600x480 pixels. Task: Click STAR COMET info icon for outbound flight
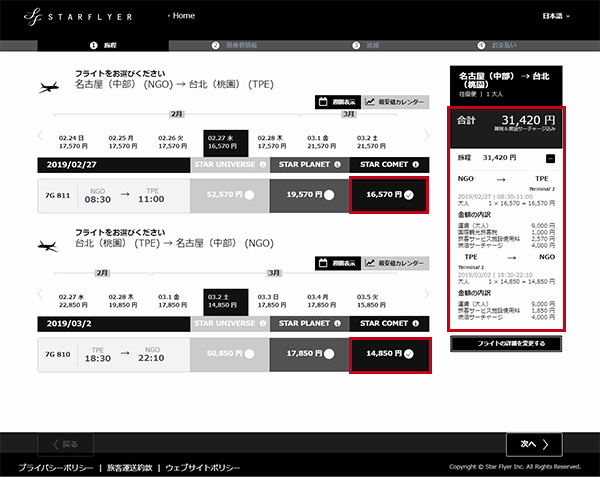tap(419, 164)
